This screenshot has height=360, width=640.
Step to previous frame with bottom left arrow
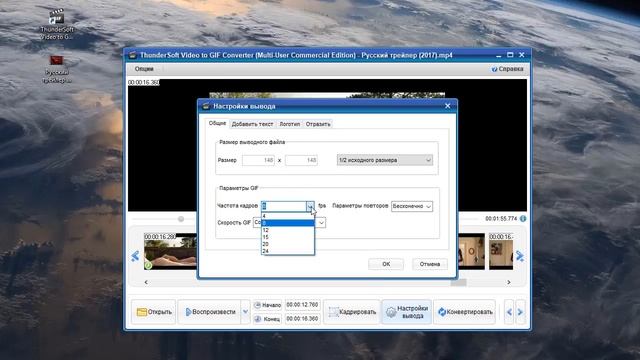509,312
